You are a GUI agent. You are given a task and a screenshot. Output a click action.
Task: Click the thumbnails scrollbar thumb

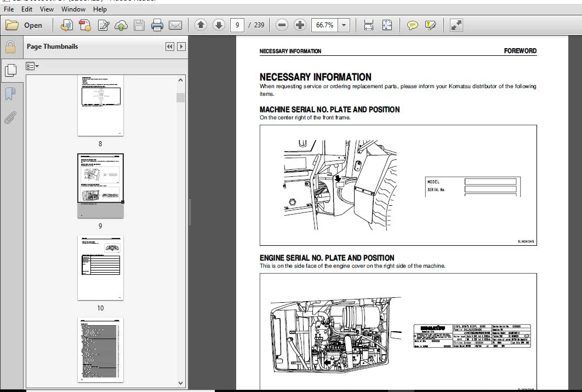tap(180, 97)
